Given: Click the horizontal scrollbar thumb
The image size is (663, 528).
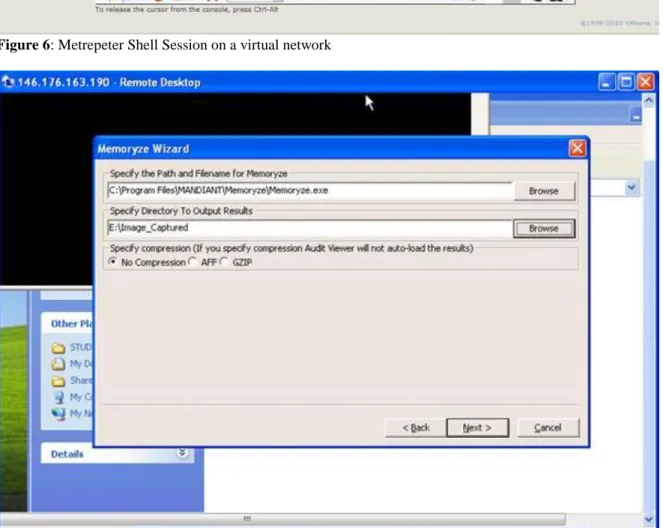Looking at the screenshot, I should (x=282, y=519).
